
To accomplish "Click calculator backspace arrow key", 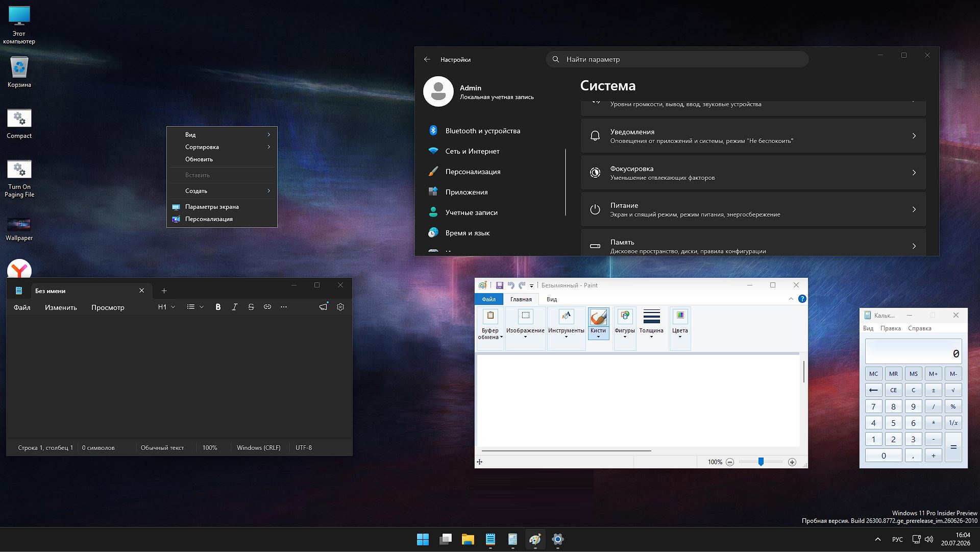I will click(873, 390).
